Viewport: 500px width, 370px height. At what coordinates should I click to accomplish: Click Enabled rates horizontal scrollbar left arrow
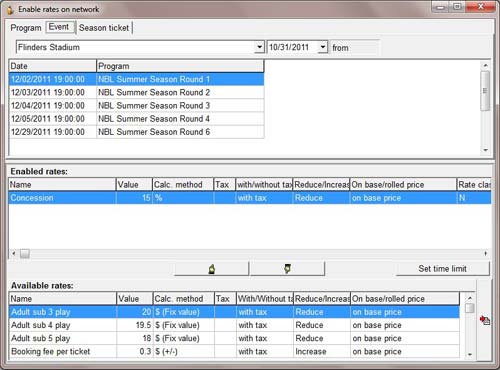pos(14,254)
